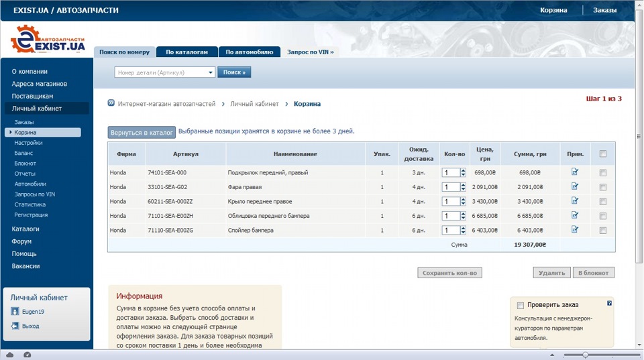Select Корзина sidebar submenu item
The width and height of the screenshot is (644, 360).
(x=43, y=133)
